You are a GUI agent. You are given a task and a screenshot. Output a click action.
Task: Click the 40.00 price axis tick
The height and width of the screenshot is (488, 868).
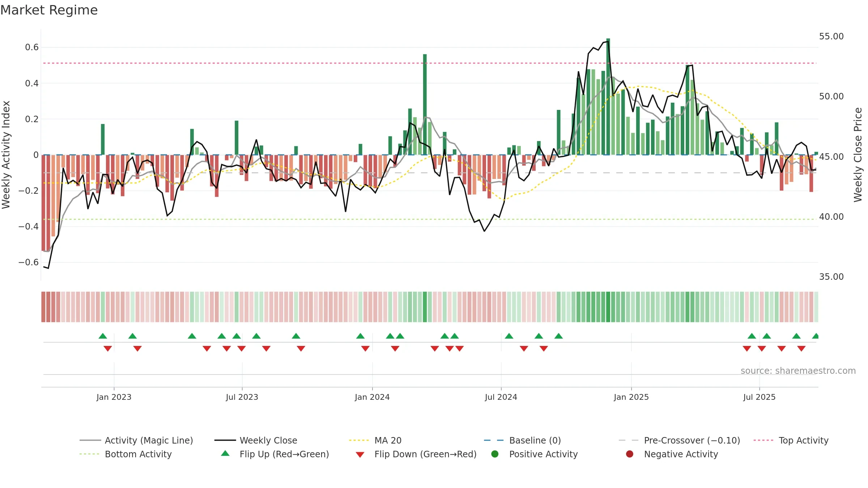click(831, 217)
